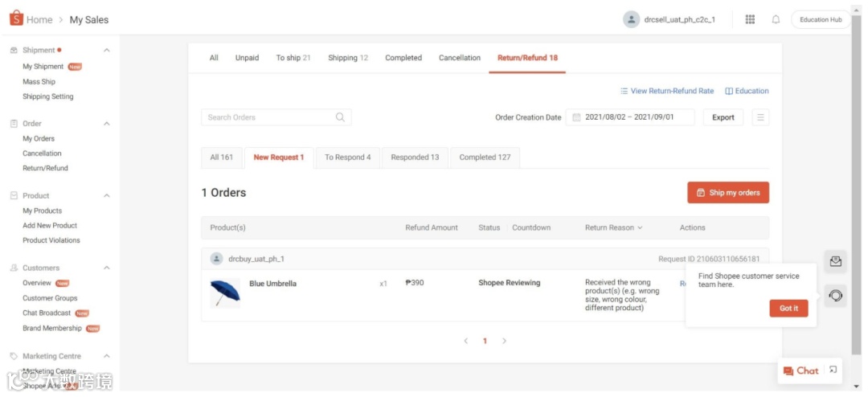This screenshot has width=868, height=397.
Task: Collapse the Order sidebar section
Action: 107,124
